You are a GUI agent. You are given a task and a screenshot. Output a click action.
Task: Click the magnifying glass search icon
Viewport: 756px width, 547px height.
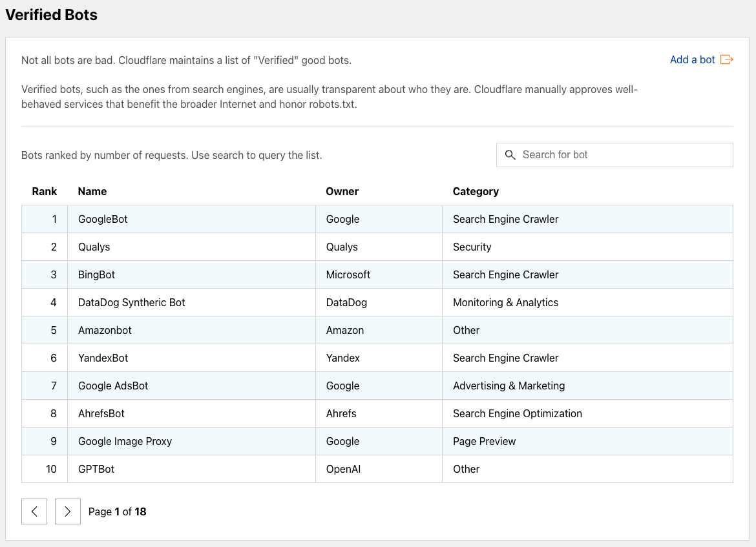(510, 155)
